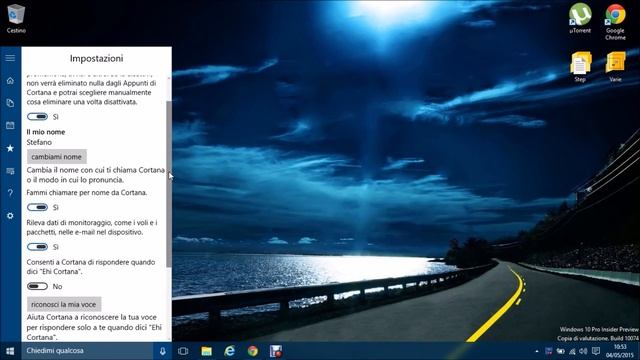Show hidden system tray icons
The image size is (640, 360).
pos(537,351)
